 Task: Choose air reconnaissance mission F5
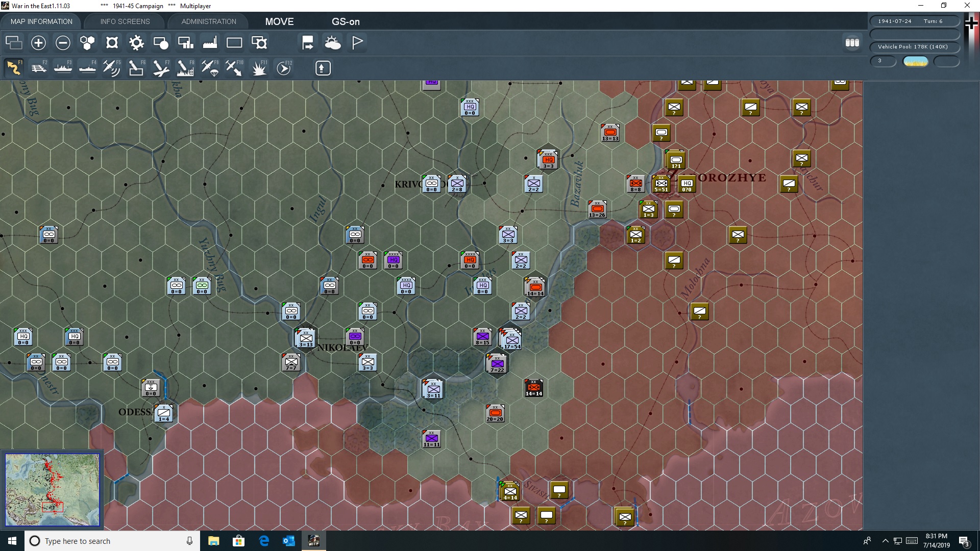coord(111,67)
